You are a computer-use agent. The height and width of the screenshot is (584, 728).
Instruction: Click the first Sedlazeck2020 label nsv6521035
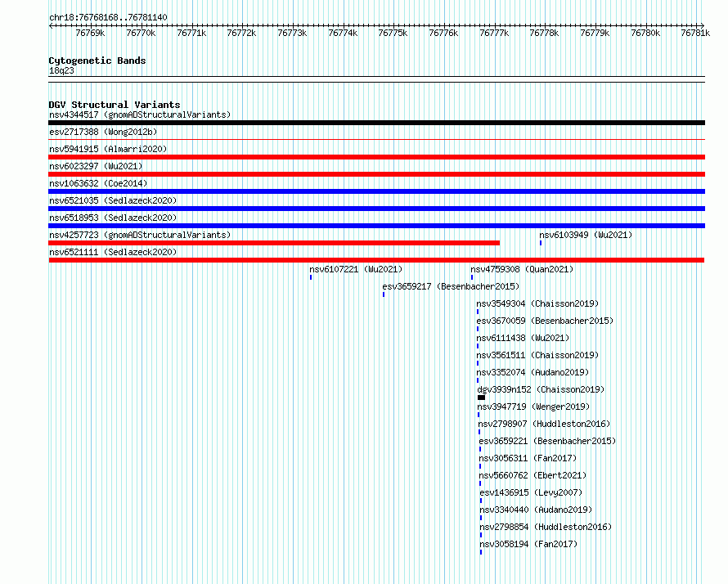point(113,200)
